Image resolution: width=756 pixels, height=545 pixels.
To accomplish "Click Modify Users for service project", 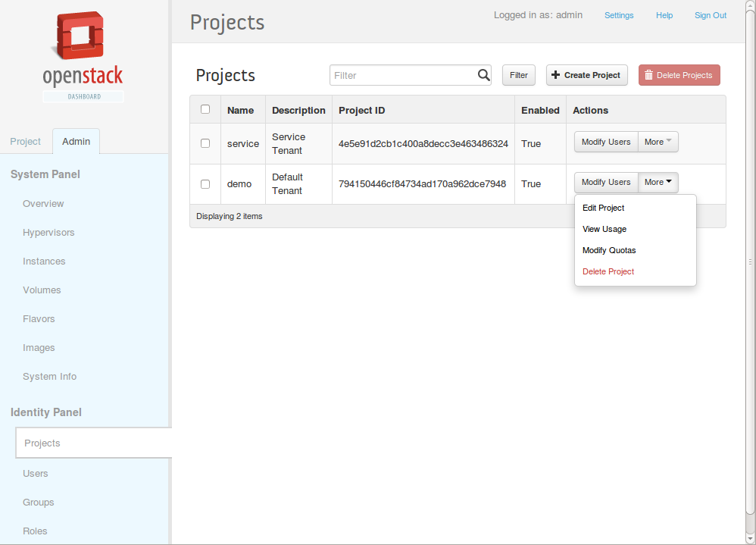I will [606, 142].
